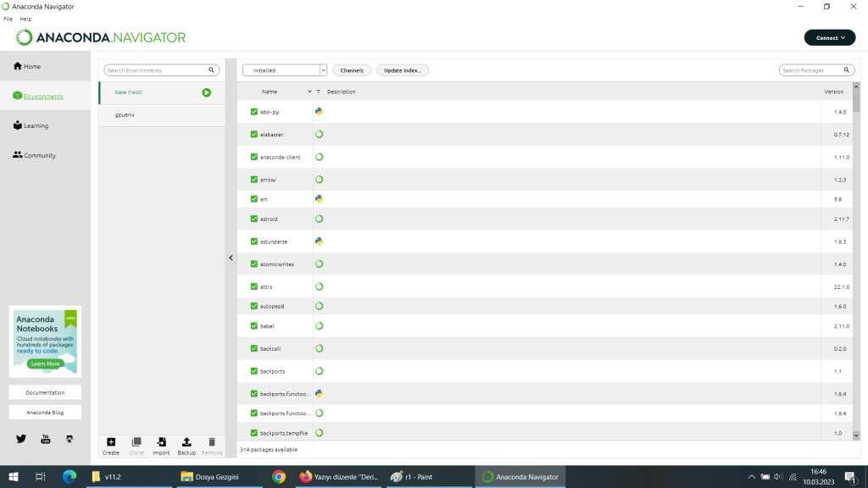868x488 pixels.
Task: Open the File menu
Action: coord(8,19)
